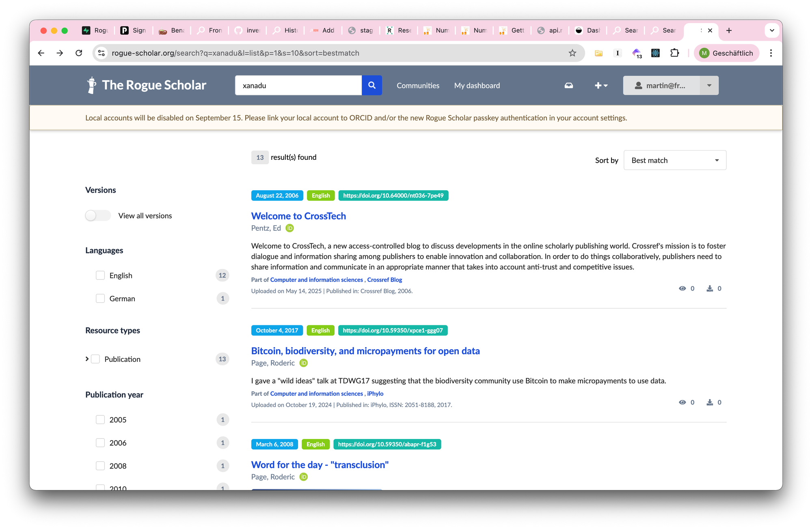Open the Best match sort dropdown

674,160
